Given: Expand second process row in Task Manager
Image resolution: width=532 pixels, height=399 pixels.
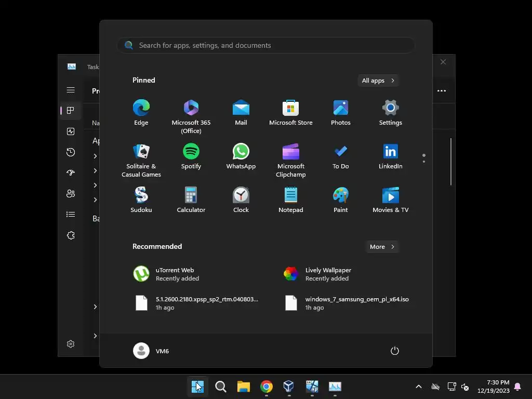Looking at the screenshot, I should (96, 170).
